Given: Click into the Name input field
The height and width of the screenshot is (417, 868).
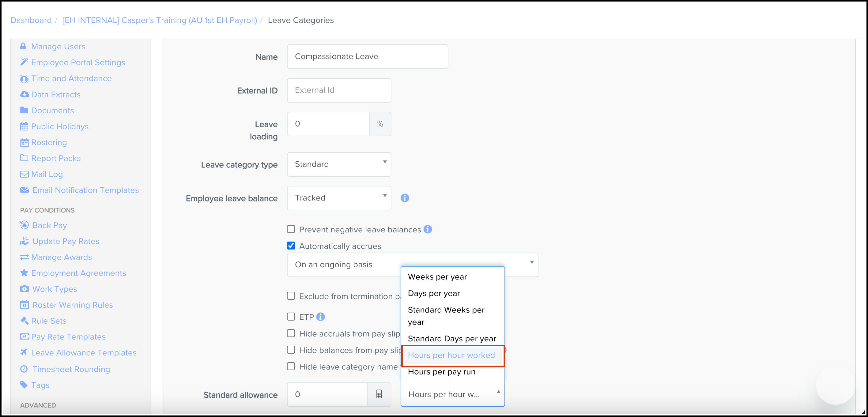Looking at the screenshot, I should click(367, 57).
